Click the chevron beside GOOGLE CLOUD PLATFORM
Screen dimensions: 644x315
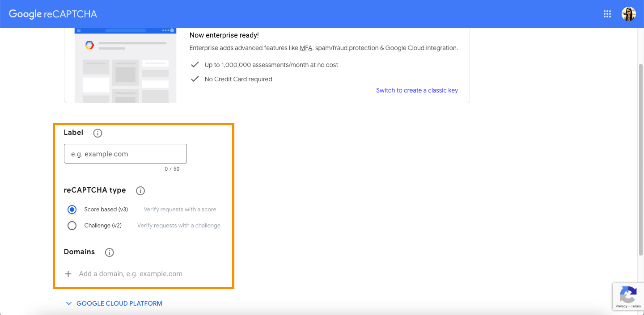point(69,303)
